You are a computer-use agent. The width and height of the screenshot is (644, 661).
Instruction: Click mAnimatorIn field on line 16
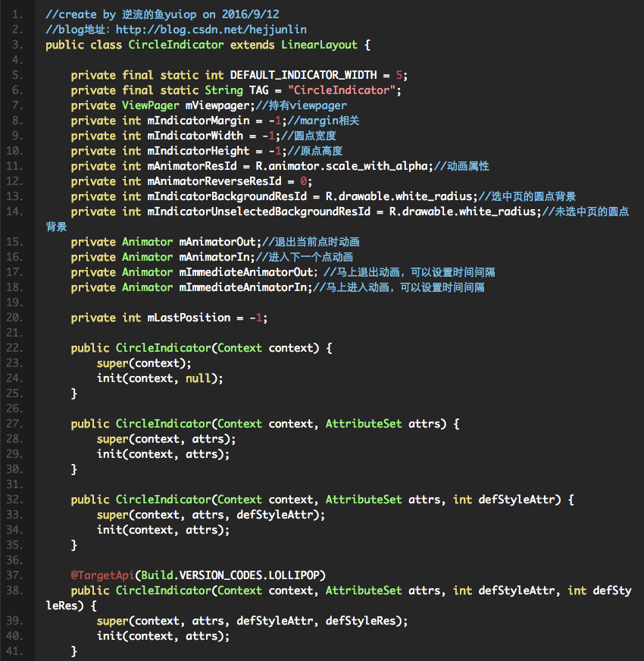click(x=214, y=257)
